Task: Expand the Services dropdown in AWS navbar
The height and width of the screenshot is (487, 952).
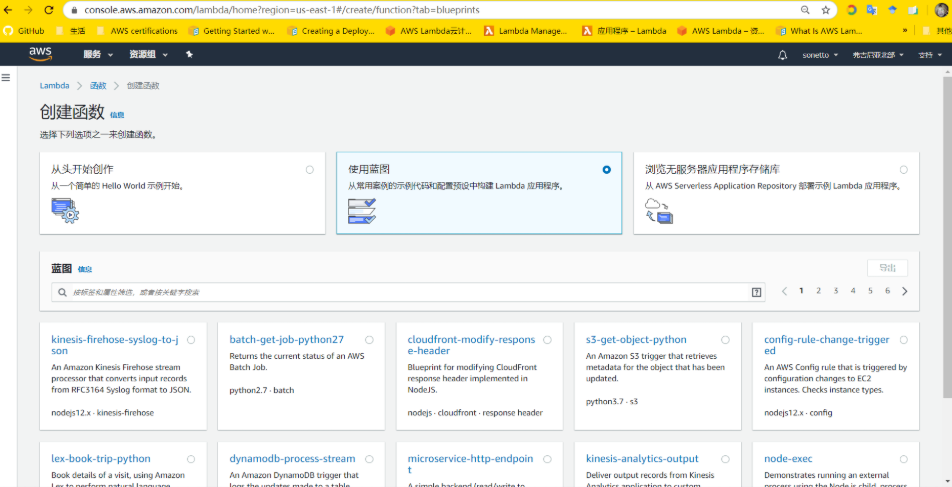Action: pos(98,55)
